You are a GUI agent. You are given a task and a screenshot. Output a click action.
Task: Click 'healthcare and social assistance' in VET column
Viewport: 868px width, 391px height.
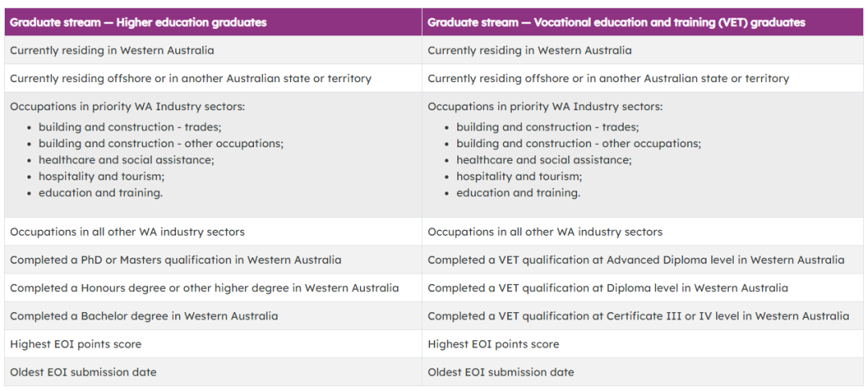[543, 160]
